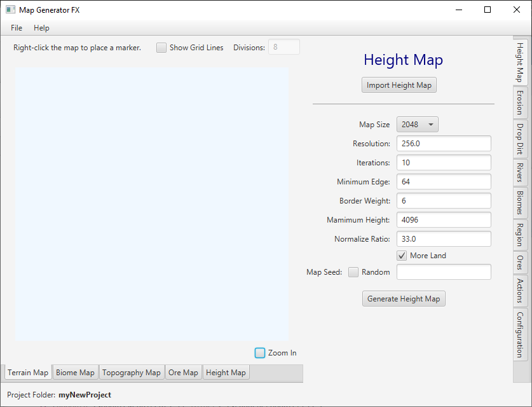
Task: Toggle the Random map seed checkbox
Action: pos(353,272)
